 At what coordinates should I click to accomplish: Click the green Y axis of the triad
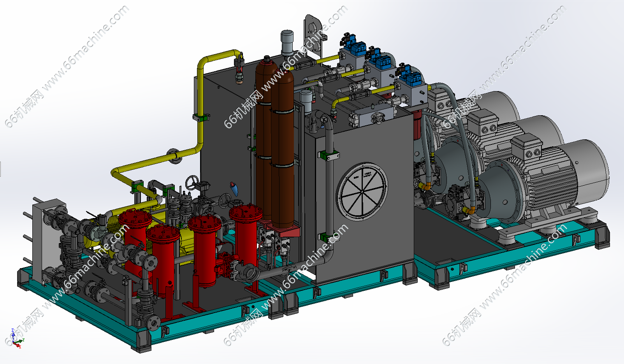click(x=21, y=341)
